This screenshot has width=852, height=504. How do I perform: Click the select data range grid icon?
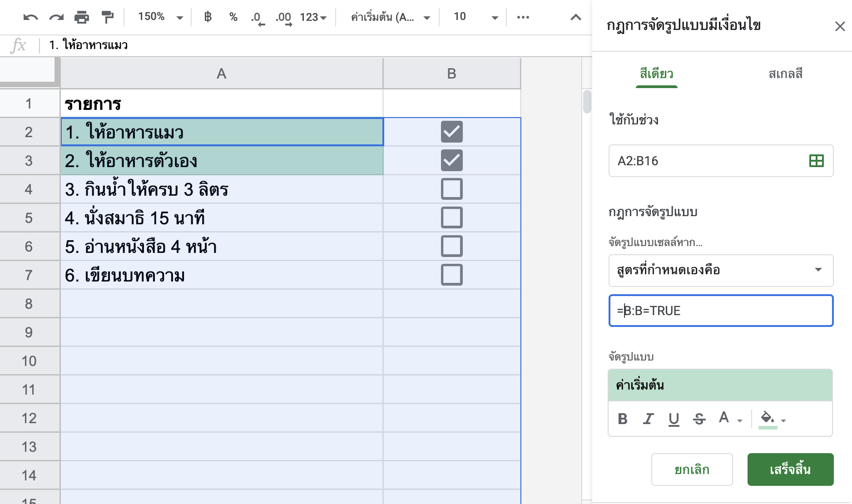[817, 161]
